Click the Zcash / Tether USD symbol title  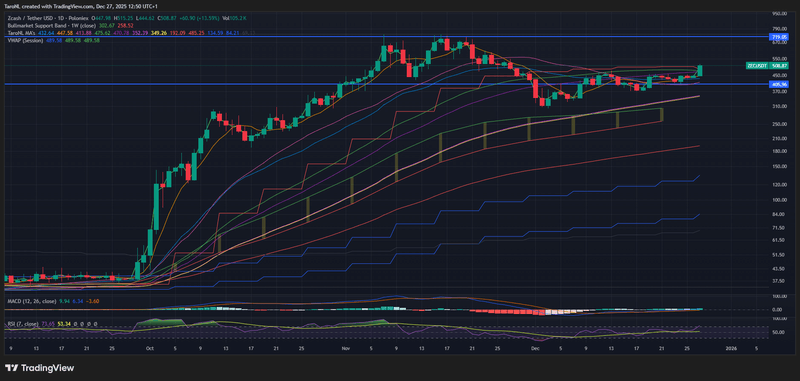pyautogui.click(x=48, y=18)
